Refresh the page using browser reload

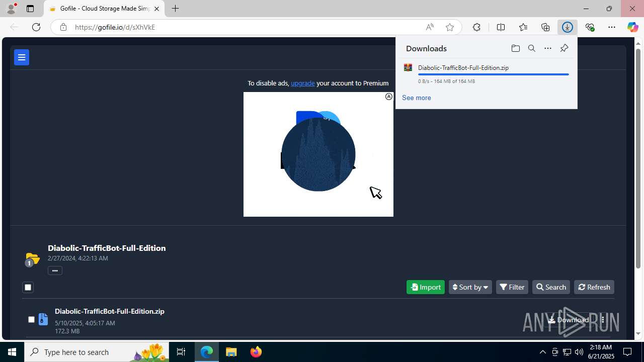[36, 27]
